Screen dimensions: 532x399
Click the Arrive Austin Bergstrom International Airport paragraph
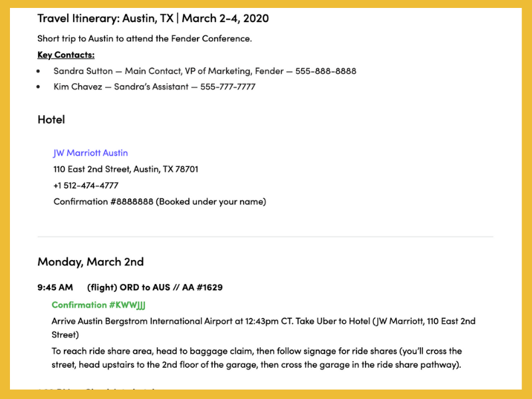[x=263, y=328]
